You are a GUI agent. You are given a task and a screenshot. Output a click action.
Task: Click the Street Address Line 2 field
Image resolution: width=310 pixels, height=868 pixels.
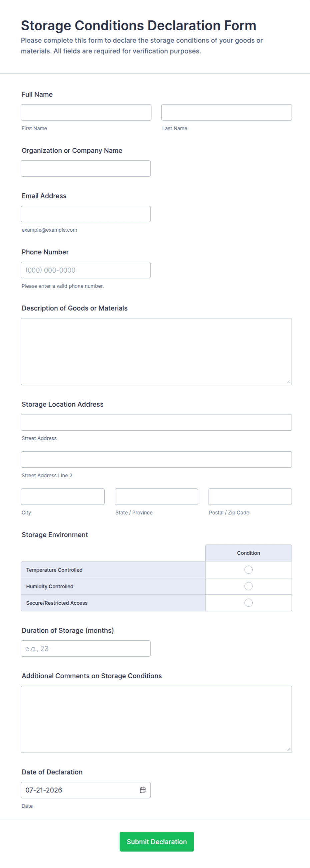click(x=156, y=459)
